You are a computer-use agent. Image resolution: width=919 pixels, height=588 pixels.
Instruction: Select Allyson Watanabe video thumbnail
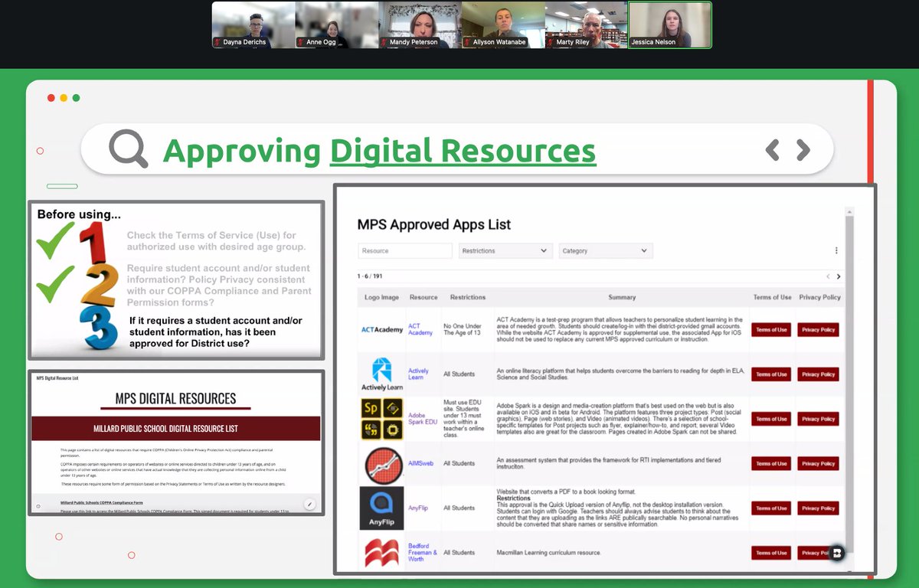503,25
